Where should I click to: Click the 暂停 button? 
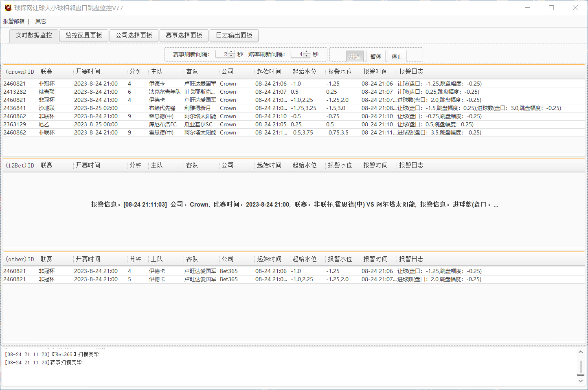[x=376, y=57]
